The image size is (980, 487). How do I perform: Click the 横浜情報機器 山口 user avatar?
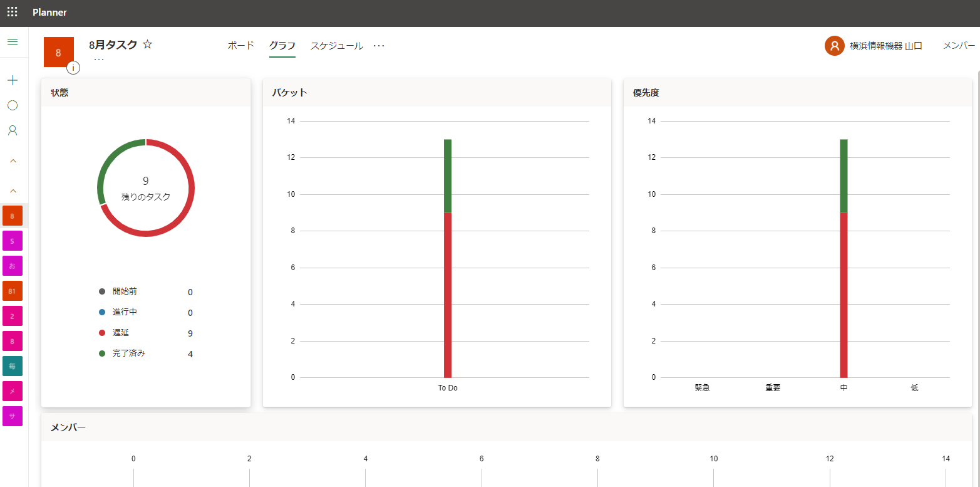(x=834, y=46)
